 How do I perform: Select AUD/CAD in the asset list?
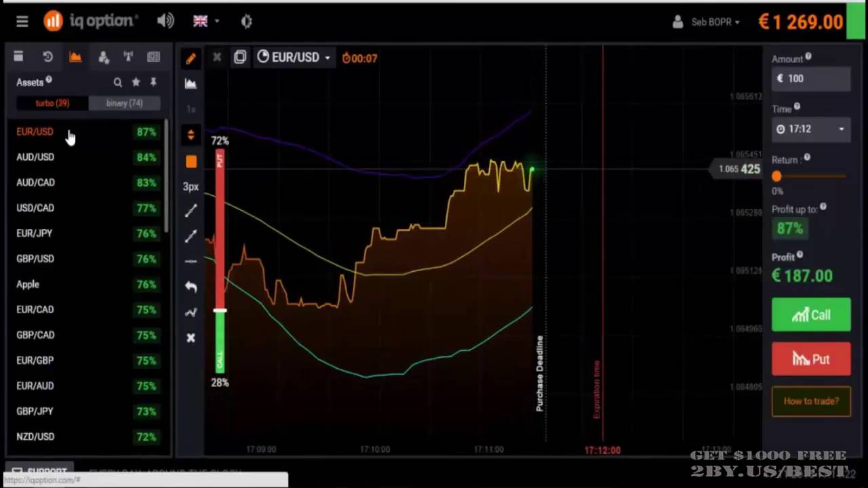[87, 182]
